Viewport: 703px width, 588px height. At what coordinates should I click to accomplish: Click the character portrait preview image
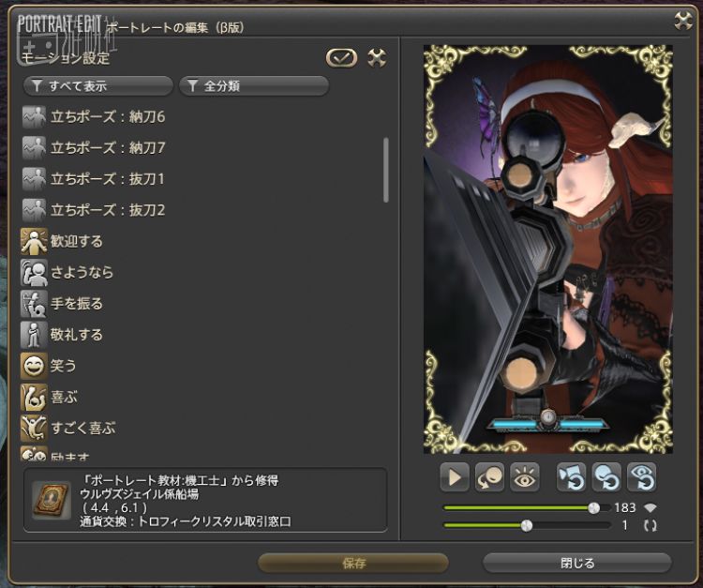548,249
